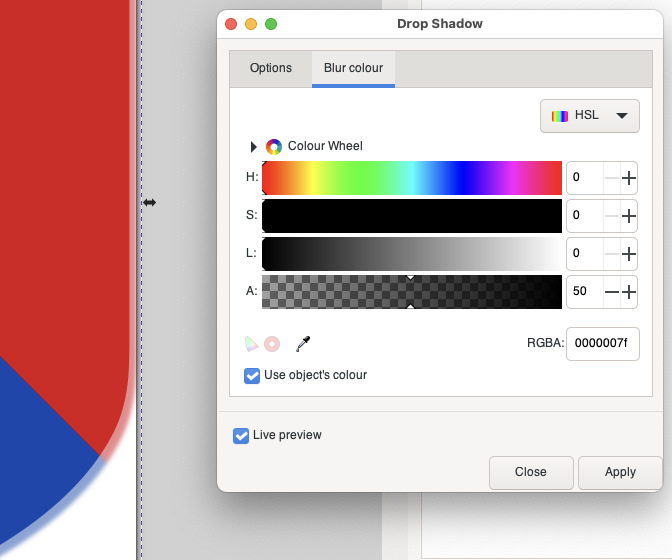Click the Colour Wheel rainbow icon
The height and width of the screenshot is (560, 672).
(x=274, y=147)
